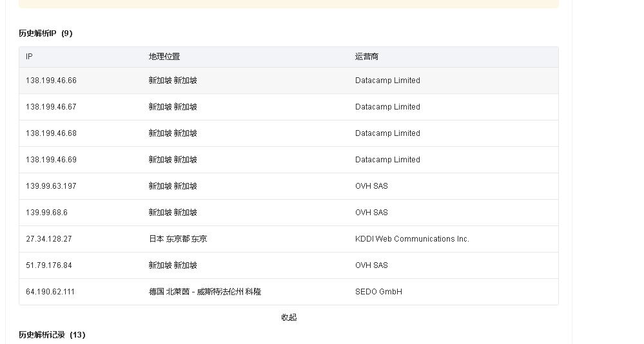Viewport: 644px width, 344px height.
Task: Select IP address 138.199.46.67
Action: pos(51,107)
